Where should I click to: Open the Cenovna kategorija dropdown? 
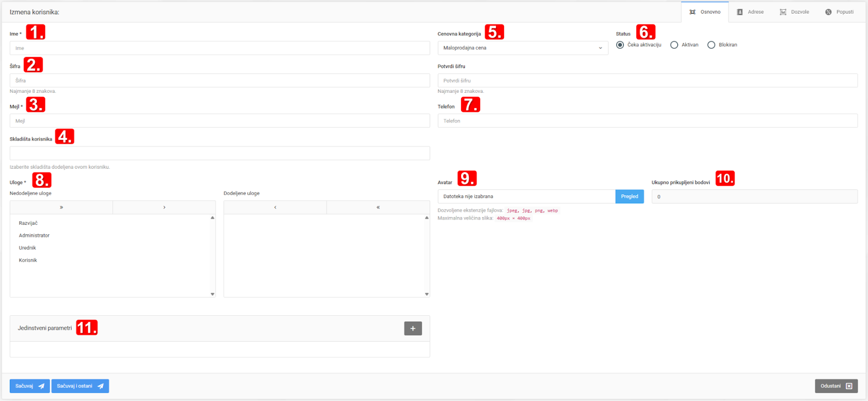pos(522,48)
